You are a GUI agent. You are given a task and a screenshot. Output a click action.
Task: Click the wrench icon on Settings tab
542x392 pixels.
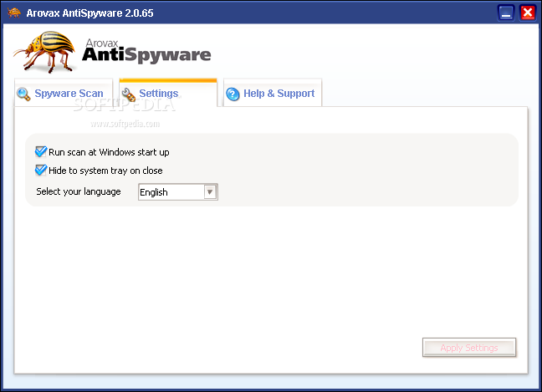(x=129, y=94)
